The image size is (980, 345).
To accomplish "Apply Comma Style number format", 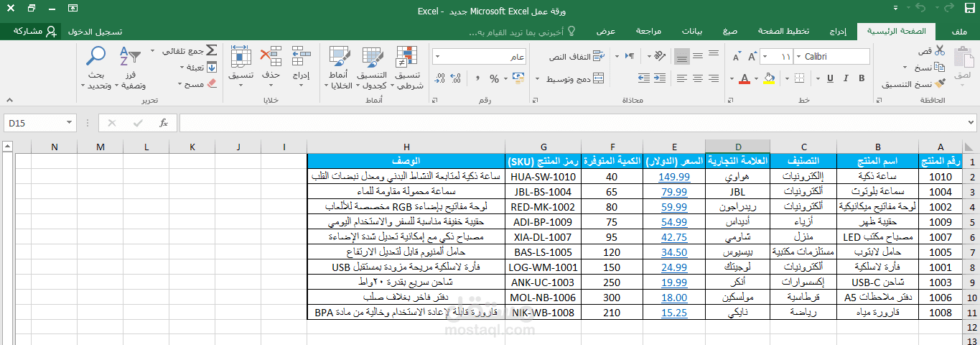I will tap(477, 78).
